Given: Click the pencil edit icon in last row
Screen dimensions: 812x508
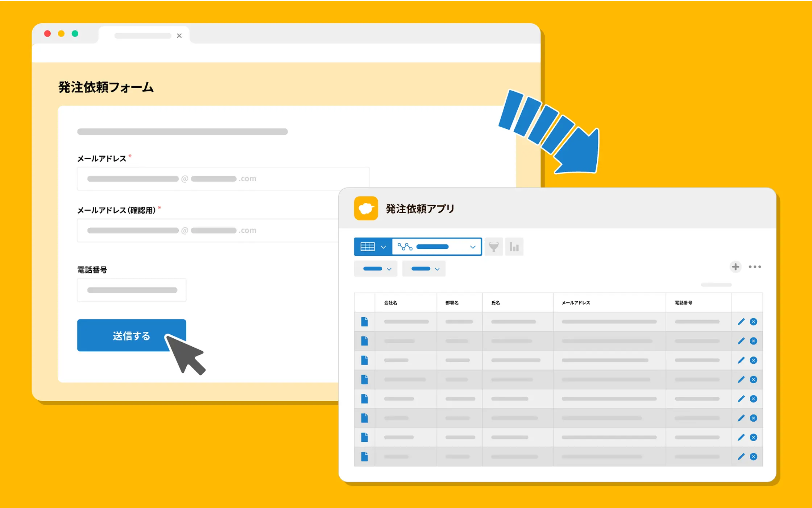Looking at the screenshot, I should (x=741, y=457).
